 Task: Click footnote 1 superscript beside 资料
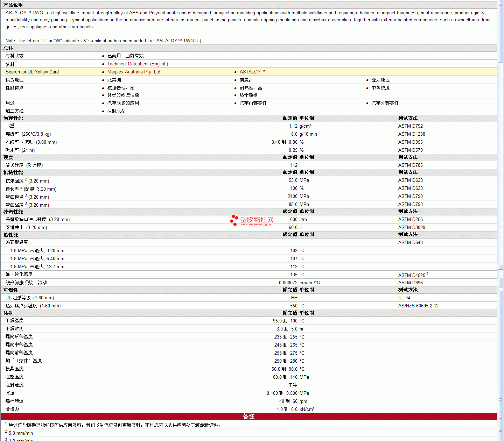[17, 63]
